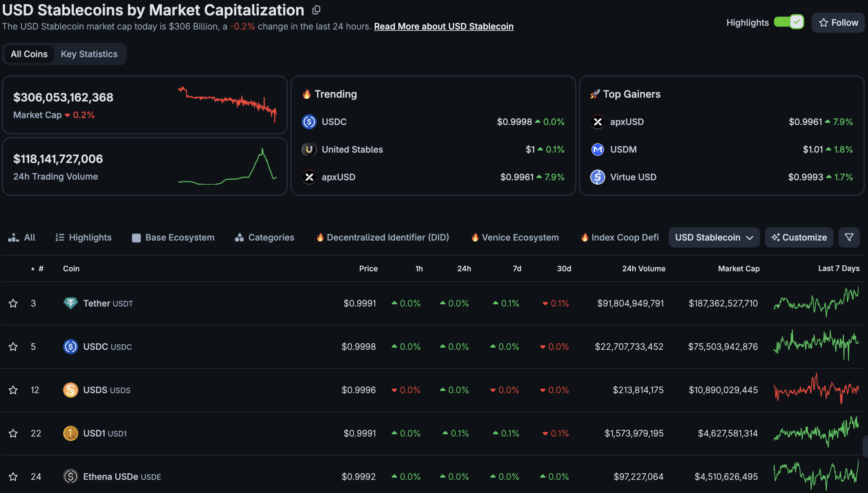Click the USDS coin logo
Viewport: 868px width, 493px height.
(x=71, y=390)
